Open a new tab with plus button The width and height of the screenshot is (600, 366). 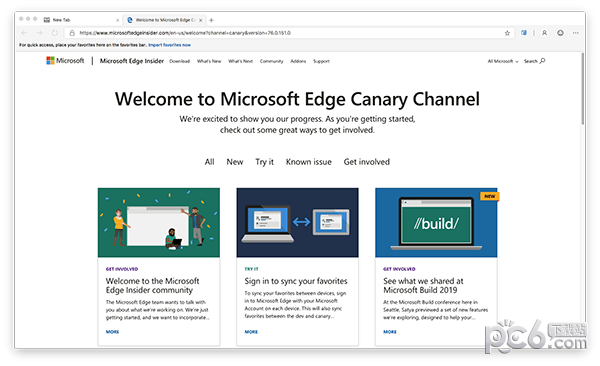pyautogui.click(x=211, y=20)
